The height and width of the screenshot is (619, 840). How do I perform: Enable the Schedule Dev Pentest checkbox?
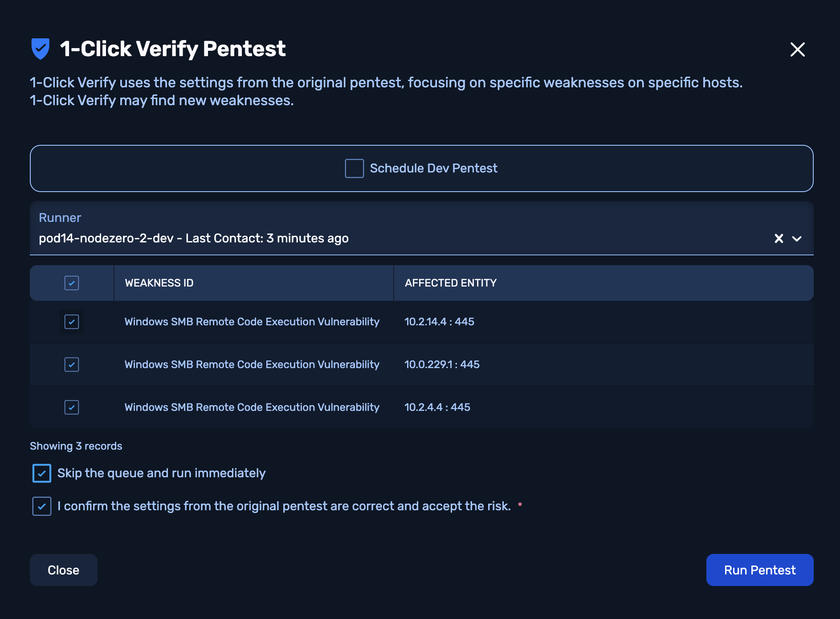click(x=355, y=168)
